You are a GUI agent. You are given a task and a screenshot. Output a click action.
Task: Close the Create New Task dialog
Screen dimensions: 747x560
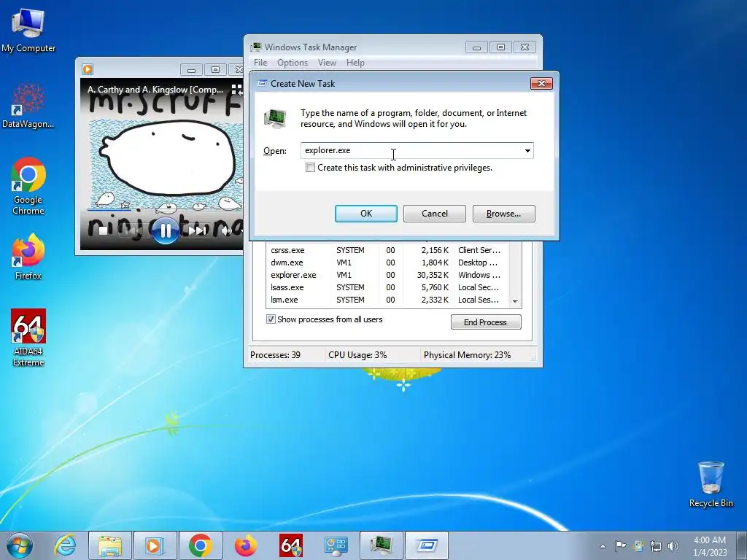(x=541, y=83)
